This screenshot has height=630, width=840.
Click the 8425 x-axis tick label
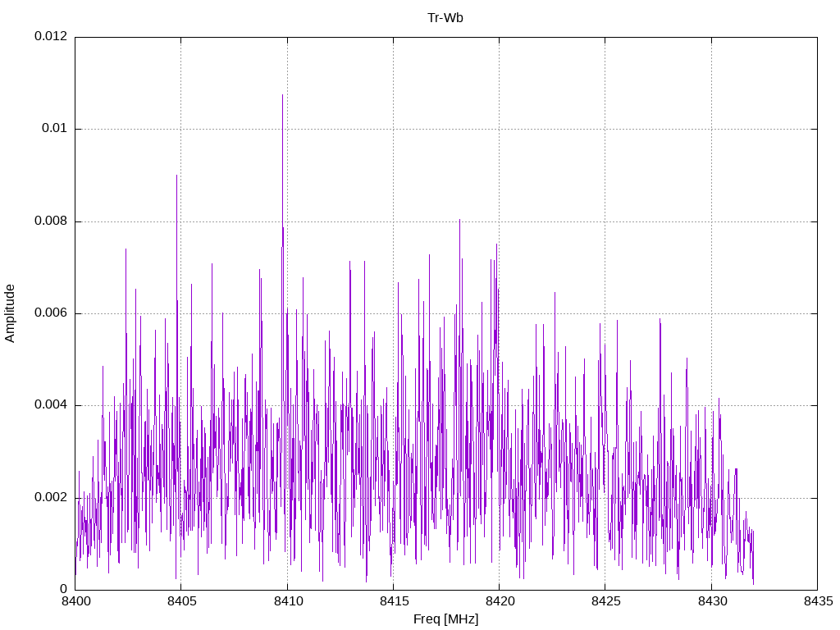pos(606,601)
